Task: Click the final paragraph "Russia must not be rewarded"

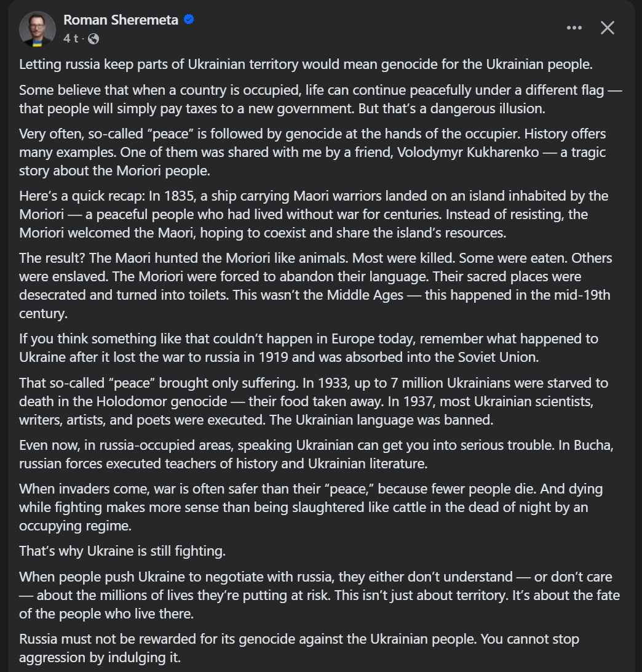Action: coord(299,647)
